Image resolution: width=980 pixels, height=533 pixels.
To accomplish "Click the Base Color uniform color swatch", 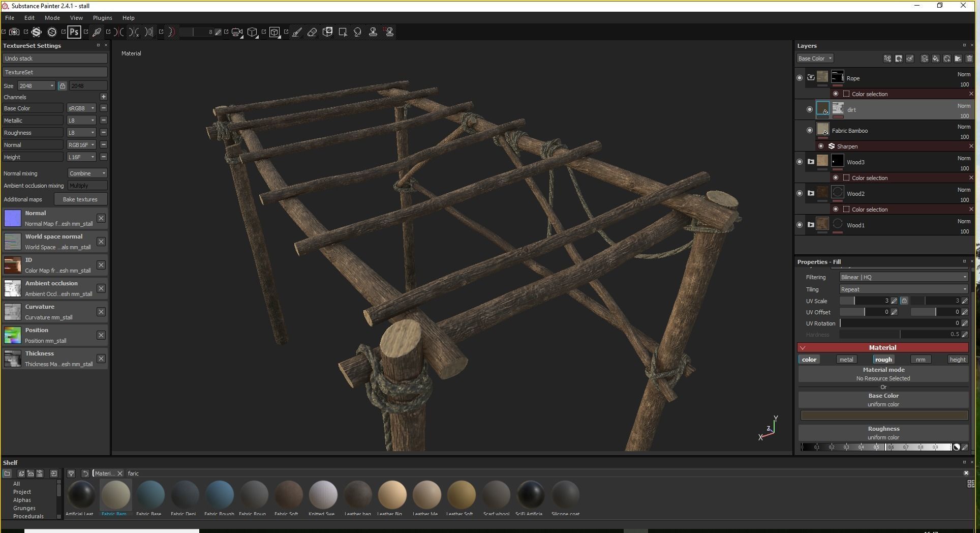I will click(x=884, y=416).
